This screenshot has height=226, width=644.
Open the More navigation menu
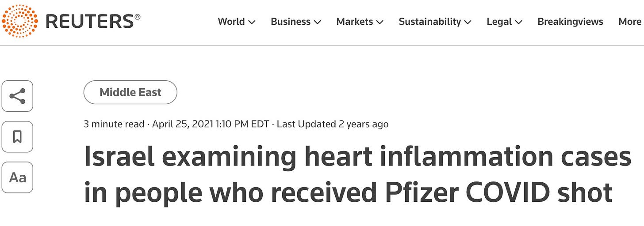coord(630,22)
